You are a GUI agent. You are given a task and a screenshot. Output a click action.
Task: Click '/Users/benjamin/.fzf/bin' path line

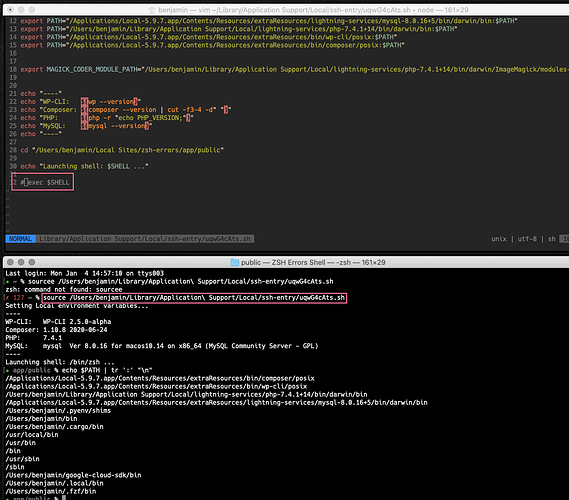pyautogui.click(x=51, y=491)
